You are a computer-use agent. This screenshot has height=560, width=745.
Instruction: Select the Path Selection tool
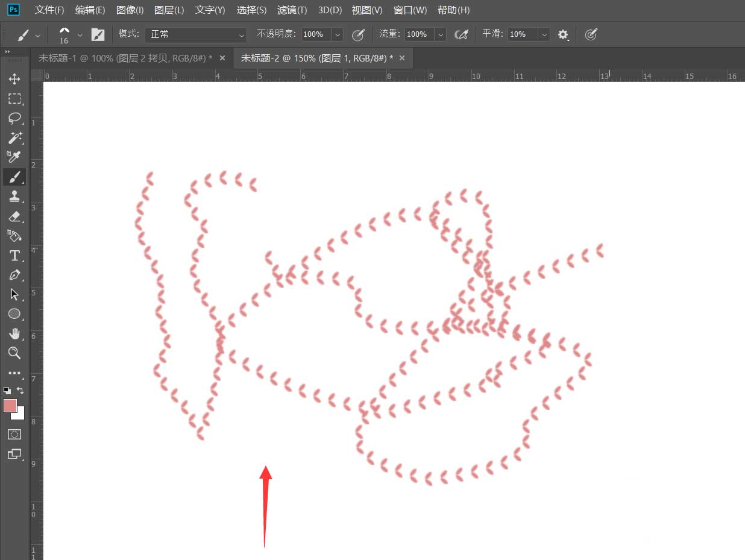point(14,294)
